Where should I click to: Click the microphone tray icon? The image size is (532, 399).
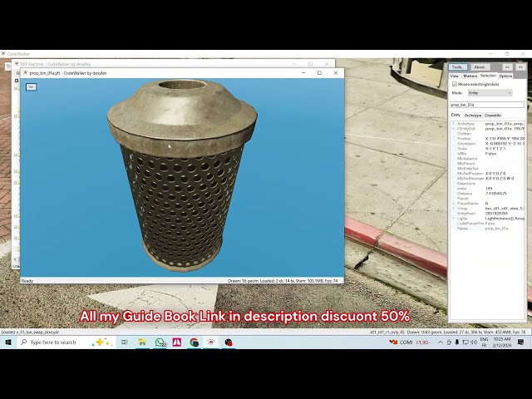[457, 342]
